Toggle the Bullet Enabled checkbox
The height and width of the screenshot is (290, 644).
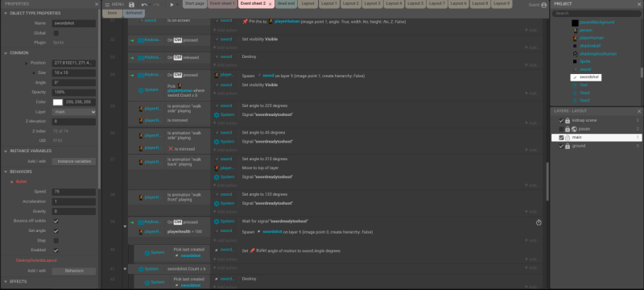(x=56, y=250)
